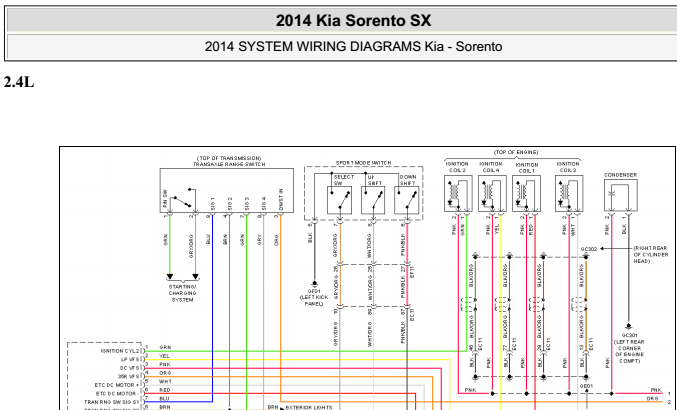Click the Ignition Coil 2 symbol
677x410 pixels.
coord(458,193)
